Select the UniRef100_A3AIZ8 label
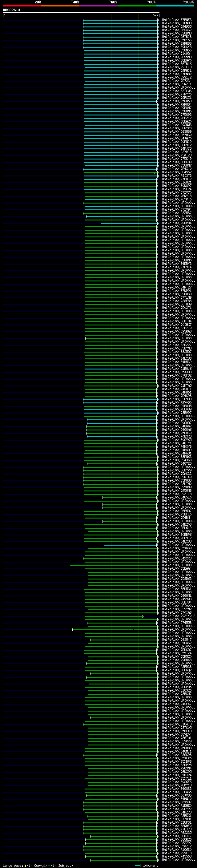 coord(177,155)
